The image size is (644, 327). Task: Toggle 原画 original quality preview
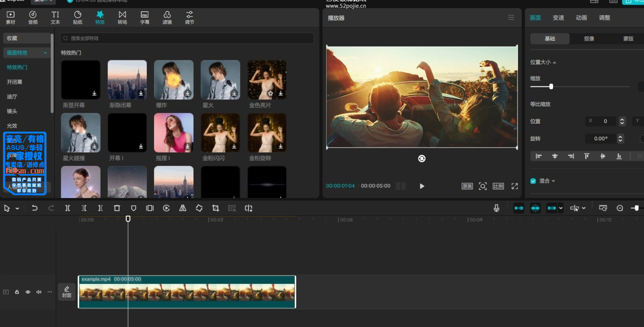(x=467, y=186)
